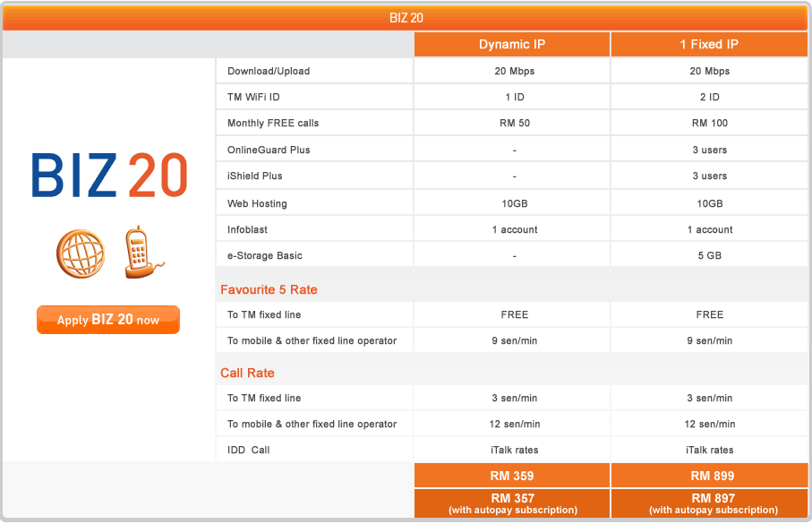Click the OnlineGuard Plus row label

pos(269,150)
